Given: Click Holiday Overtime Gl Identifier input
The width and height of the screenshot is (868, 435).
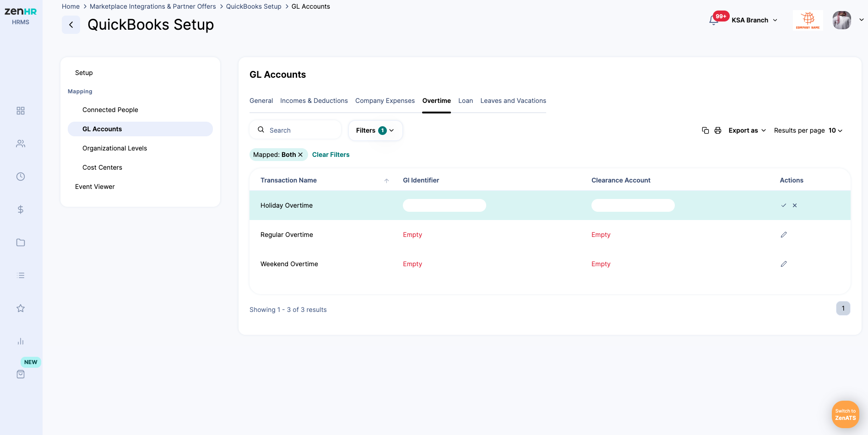Looking at the screenshot, I should pos(445,205).
